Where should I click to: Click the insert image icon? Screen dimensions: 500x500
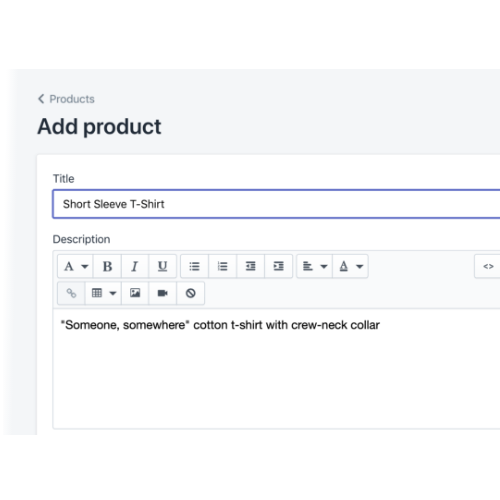pos(135,293)
